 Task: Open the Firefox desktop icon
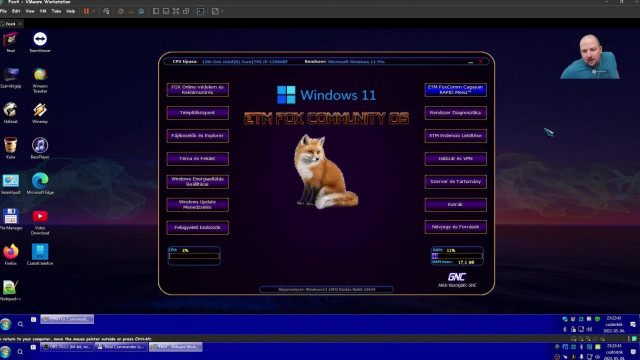11,255
